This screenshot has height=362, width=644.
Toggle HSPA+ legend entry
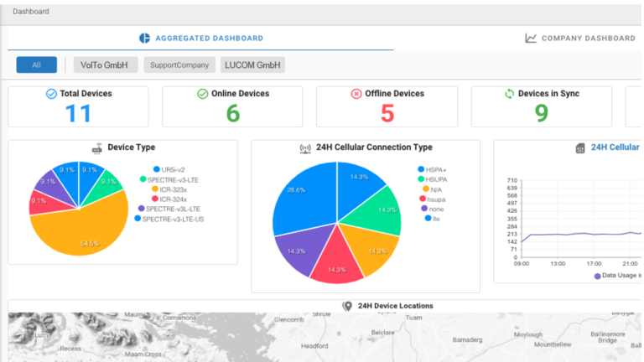click(432, 169)
